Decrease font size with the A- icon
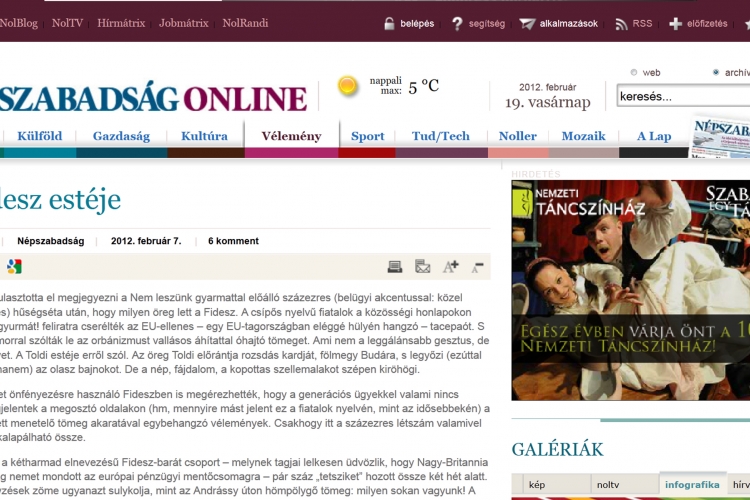The height and width of the screenshot is (500, 750). pos(477,266)
